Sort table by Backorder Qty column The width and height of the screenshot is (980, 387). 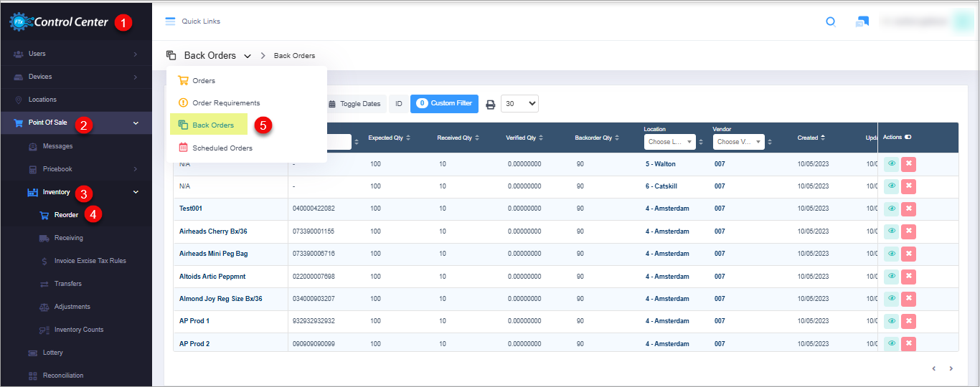click(596, 138)
